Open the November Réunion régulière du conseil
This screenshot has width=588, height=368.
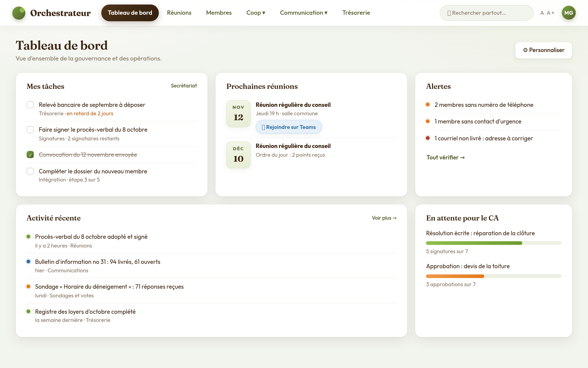pos(293,105)
